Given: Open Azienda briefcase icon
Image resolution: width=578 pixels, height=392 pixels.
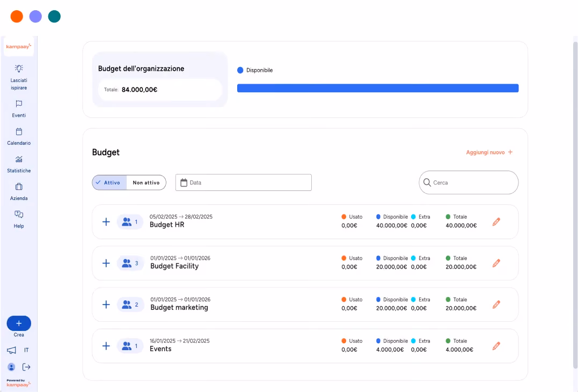Looking at the screenshot, I should [x=19, y=187].
